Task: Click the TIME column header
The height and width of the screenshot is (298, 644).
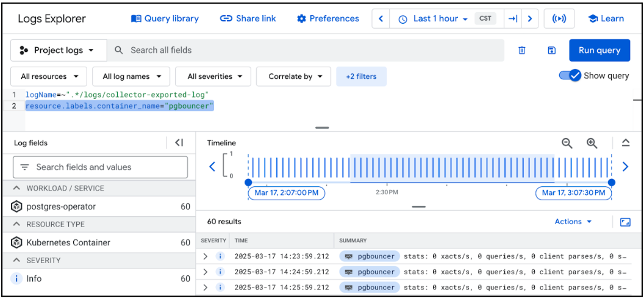Action: click(x=241, y=241)
